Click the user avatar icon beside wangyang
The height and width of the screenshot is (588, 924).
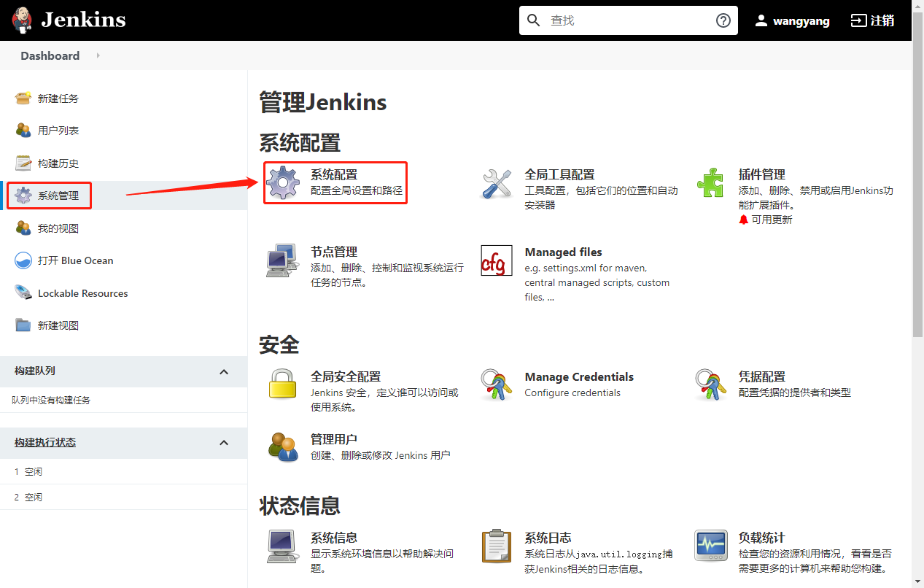(x=761, y=20)
